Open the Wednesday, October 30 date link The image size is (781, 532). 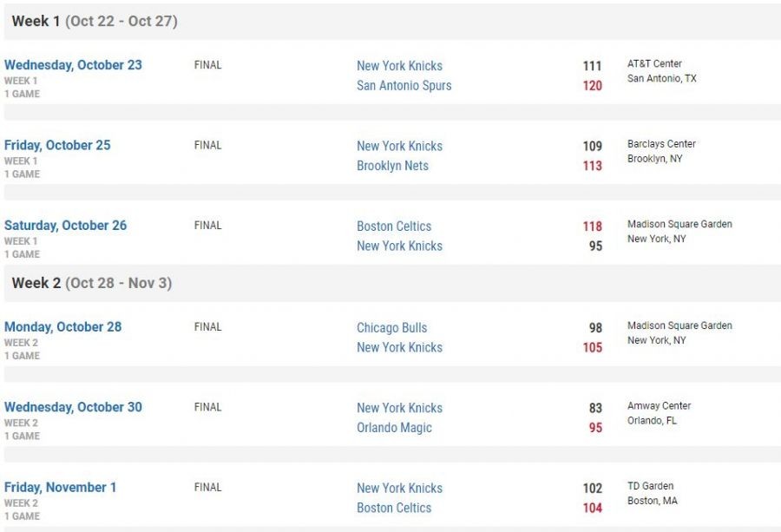pyautogui.click(x=73, y=407)
